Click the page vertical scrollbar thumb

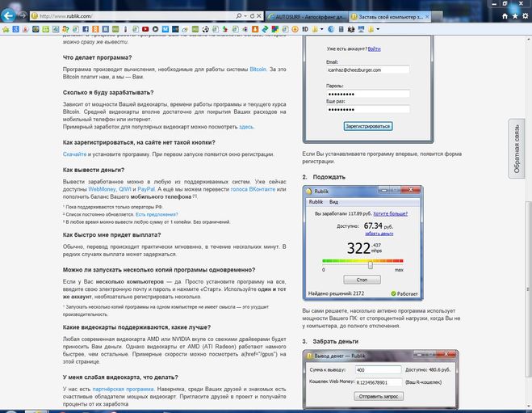528,289
